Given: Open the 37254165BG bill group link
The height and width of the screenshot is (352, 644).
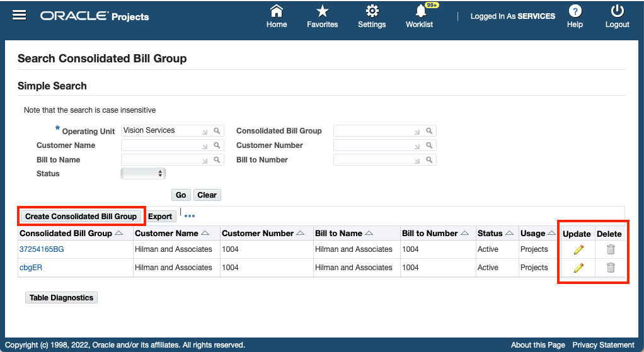Looking at the screenshot, I should 42,249.
